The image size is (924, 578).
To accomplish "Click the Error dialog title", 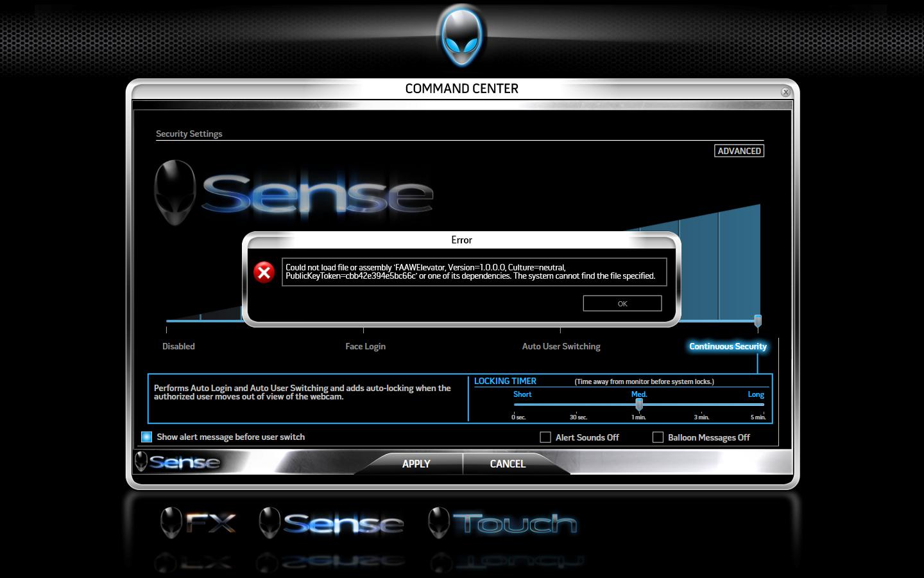I will [461, 240].
